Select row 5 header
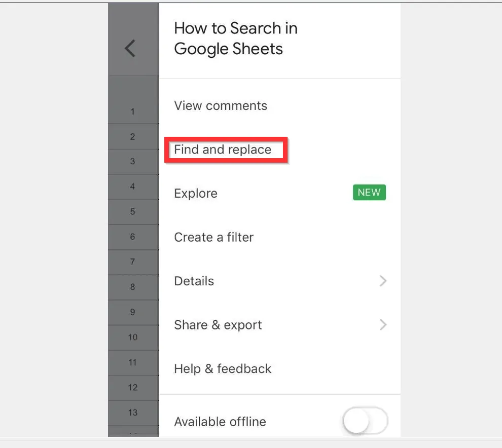 tap(133, 212)
